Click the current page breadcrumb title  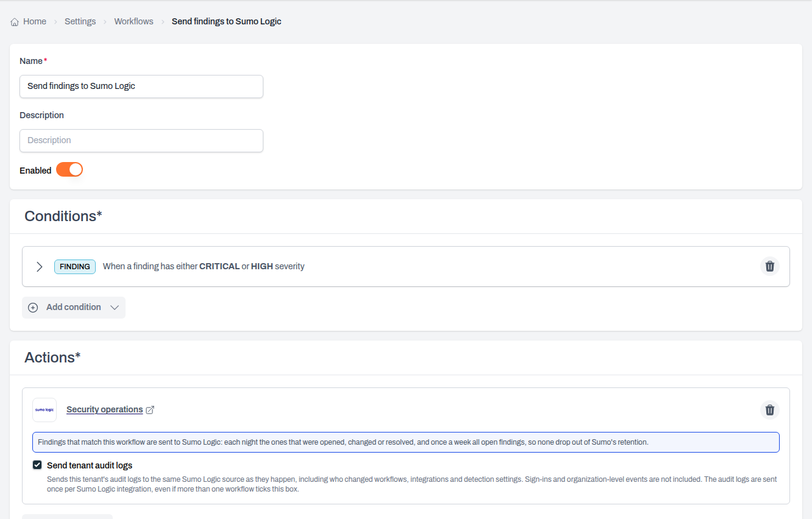(x=227, y=21)
